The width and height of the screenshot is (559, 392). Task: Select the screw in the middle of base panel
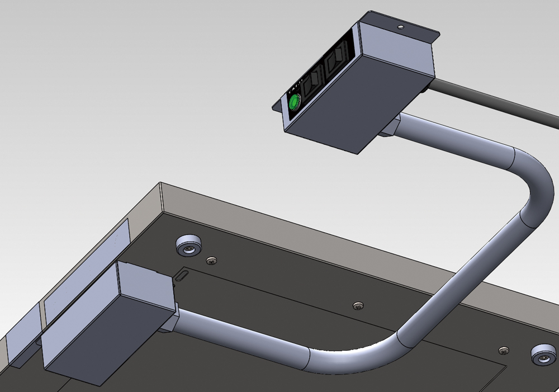click(x=358, y=306)
